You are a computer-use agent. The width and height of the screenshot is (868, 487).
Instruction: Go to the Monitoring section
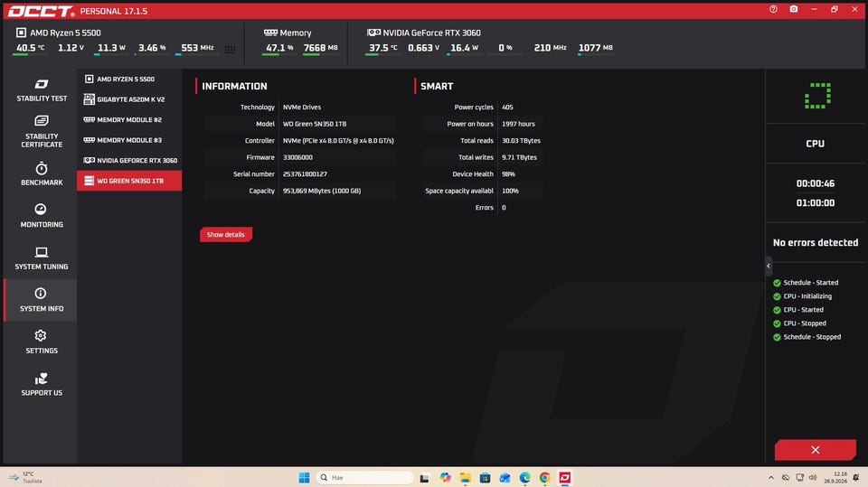pyautogui.click(x=41, y=215)
